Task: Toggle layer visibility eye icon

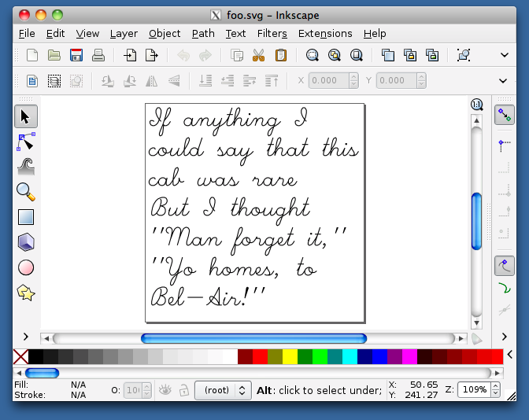Action: [x=165, y=390]
